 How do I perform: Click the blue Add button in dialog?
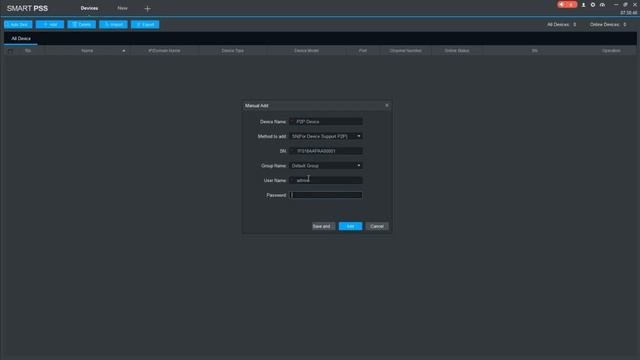tap(350, 226)
